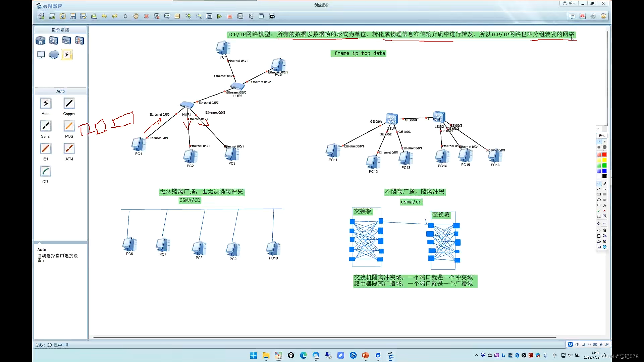Select the Router device category icon

coord(41,41)
